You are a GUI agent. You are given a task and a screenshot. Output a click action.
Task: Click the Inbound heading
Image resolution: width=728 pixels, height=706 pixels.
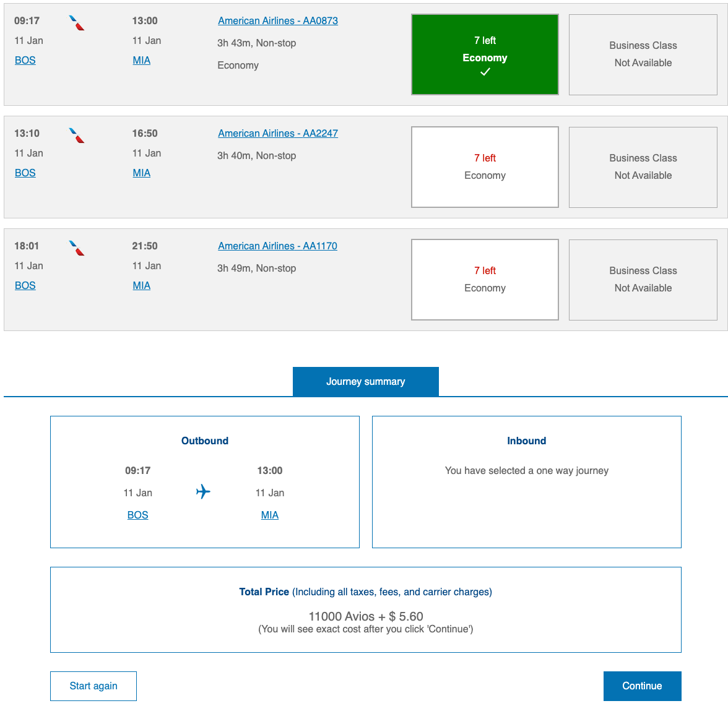tap(526, 441)
